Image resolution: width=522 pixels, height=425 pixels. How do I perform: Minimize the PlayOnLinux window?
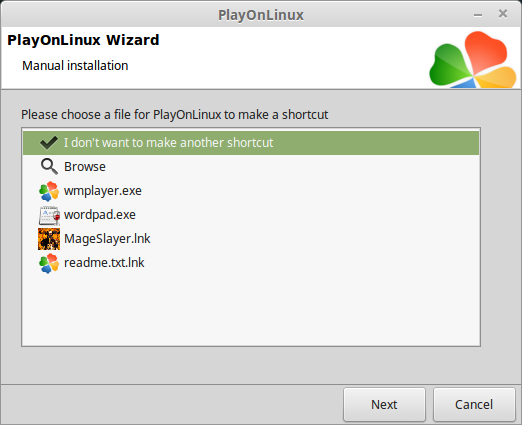(x=478, y=15)
